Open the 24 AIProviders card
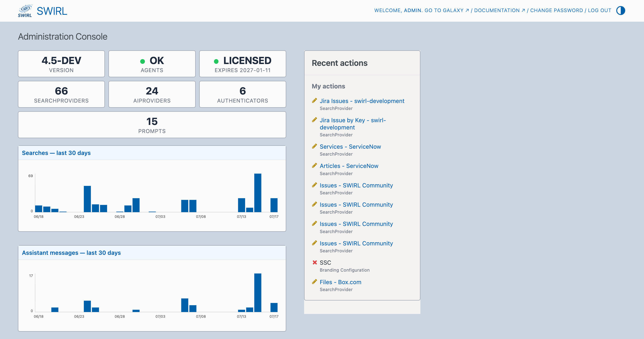The width and height of the screenshot is (644, 339). pyautogui.click(x=152, y=94)
